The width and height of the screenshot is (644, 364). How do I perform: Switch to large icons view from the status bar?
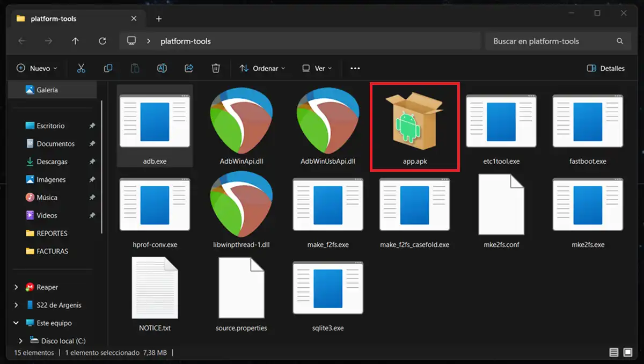(x=627, y=353)
